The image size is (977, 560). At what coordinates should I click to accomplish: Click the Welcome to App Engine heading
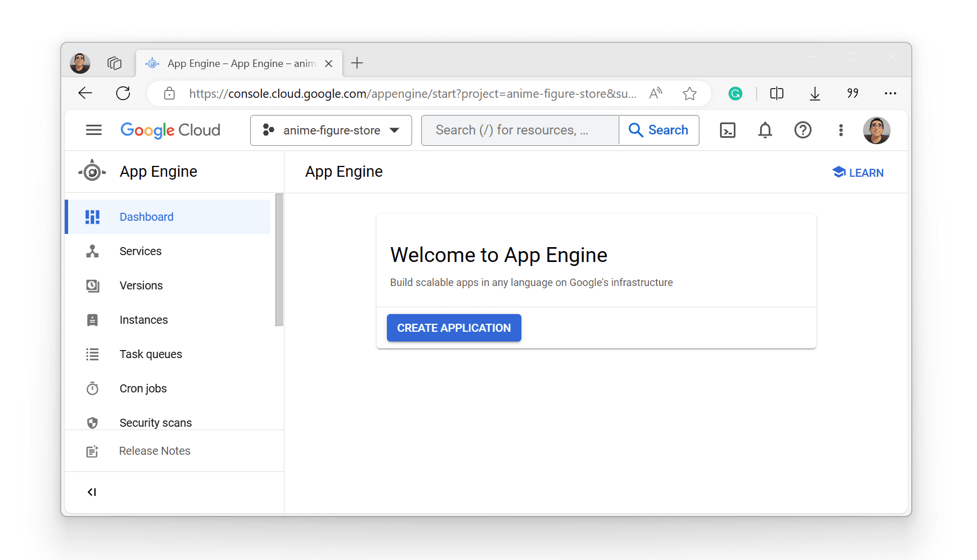[499, 255]
